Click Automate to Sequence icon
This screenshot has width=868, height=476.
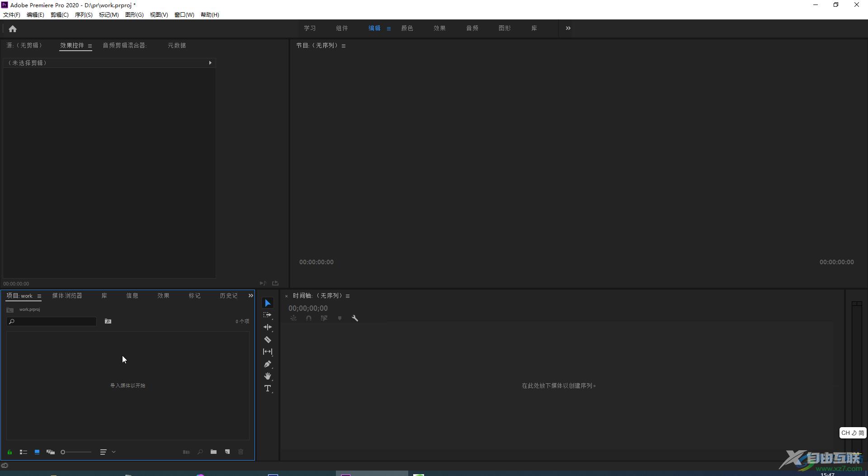(x=186, y=452)
